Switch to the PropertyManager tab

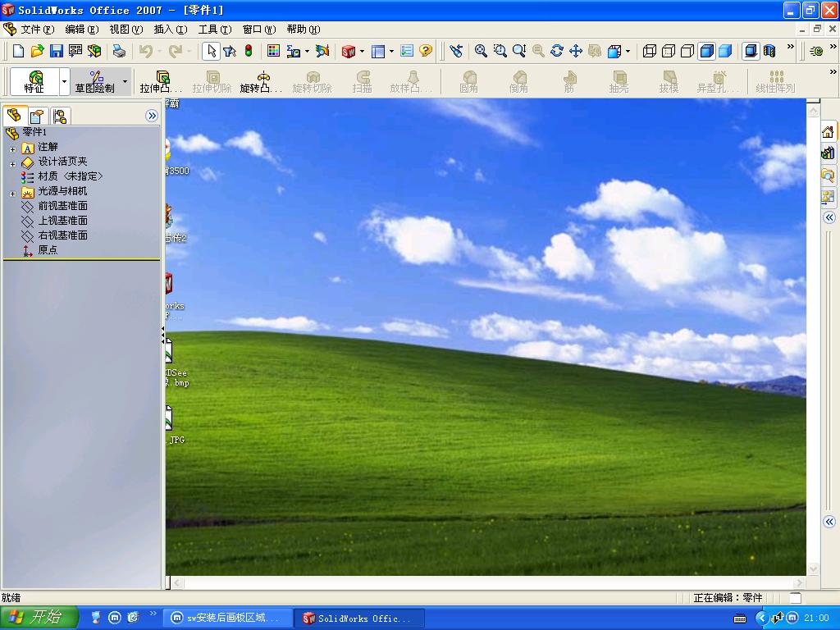coord(36,116)
